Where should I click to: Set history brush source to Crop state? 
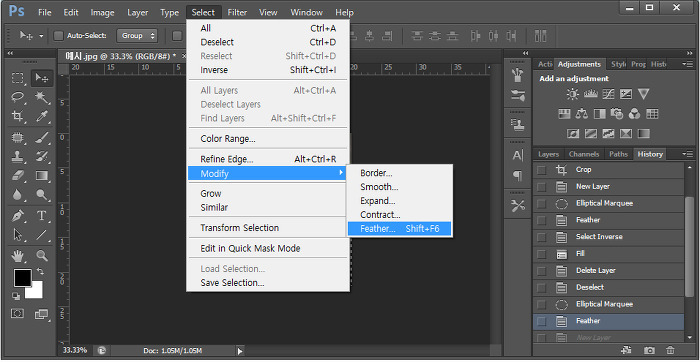point(541,170)
